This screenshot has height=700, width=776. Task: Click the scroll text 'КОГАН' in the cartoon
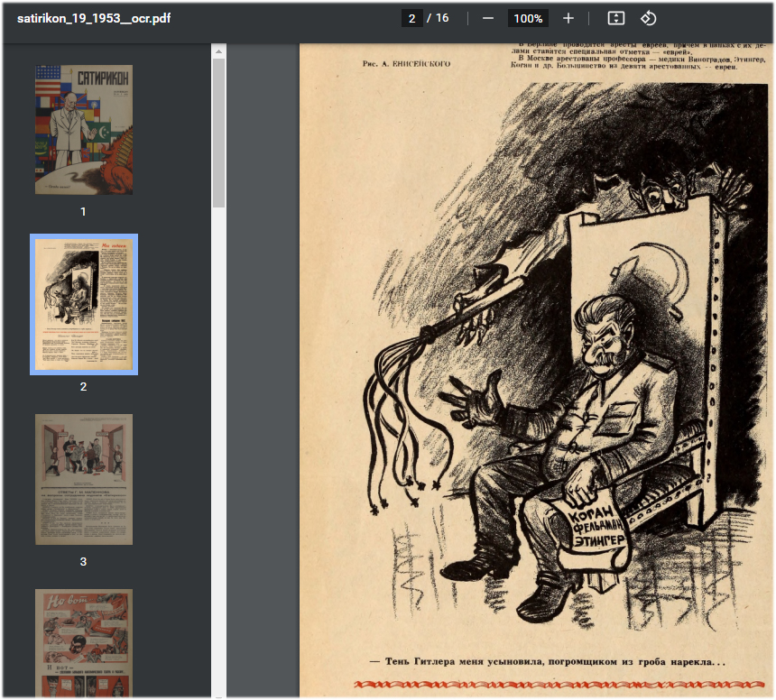tap(591, 514)
